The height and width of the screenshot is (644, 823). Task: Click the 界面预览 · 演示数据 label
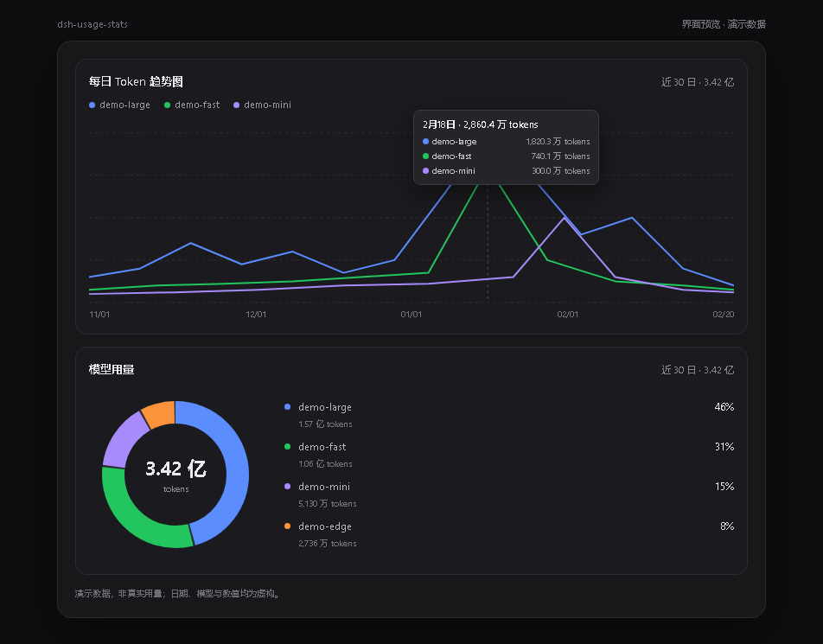(x=724, y=24)
